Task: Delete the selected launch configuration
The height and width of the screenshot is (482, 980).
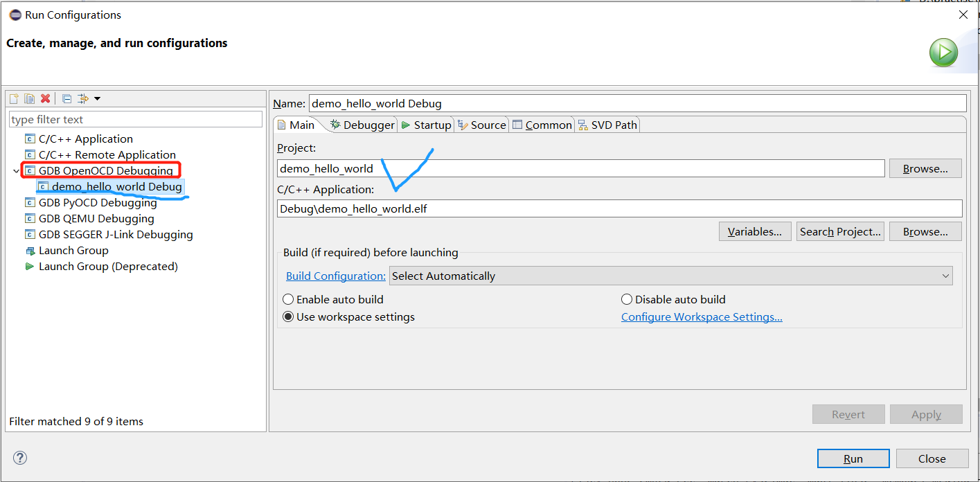Action: pos(46,98)
